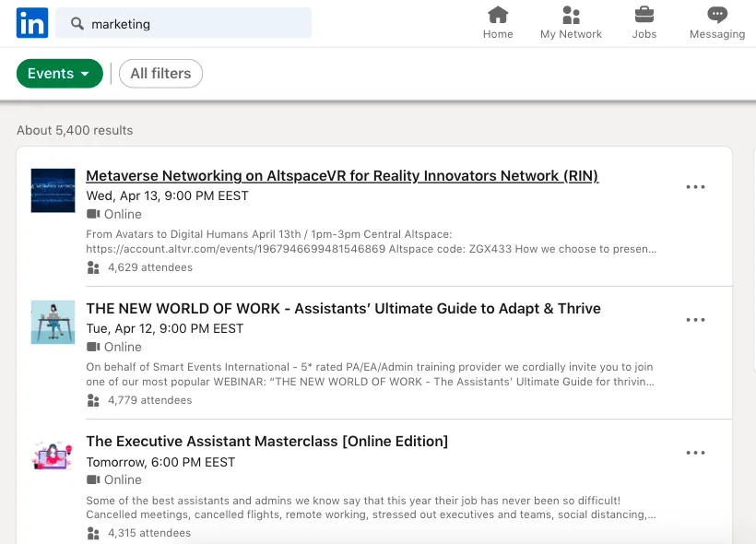Click the Online label under NEW WORLD OF WORK
The width and height of the screenshot is (756, 544).
pyautogui.click(x=123, y=347)
